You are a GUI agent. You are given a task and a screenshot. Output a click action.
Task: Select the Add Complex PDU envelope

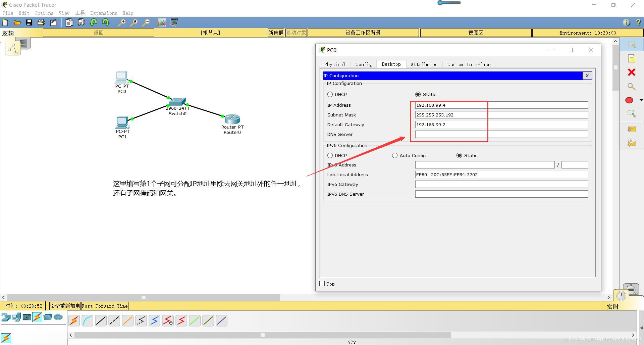(632, 143)
